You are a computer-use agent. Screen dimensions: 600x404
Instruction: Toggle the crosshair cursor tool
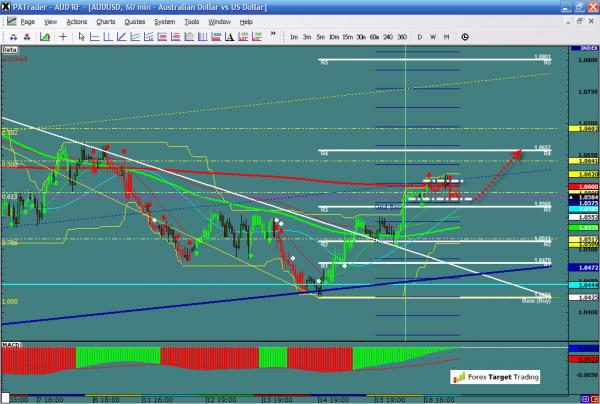(63, 36)
